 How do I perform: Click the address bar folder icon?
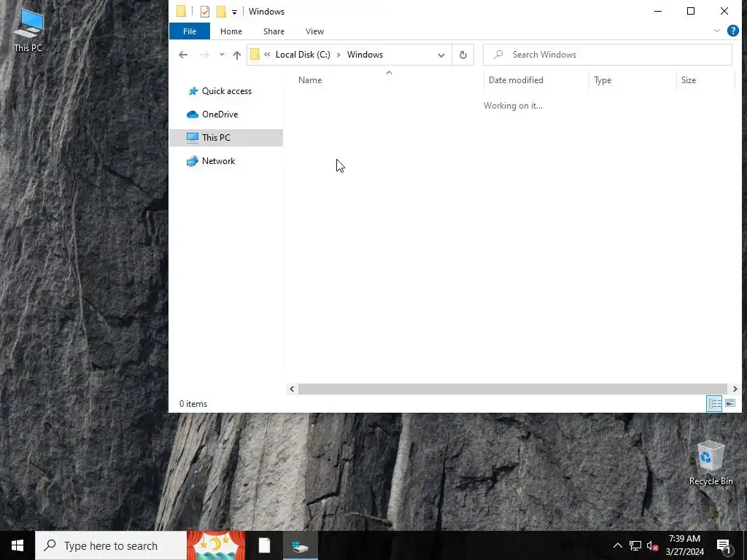pos(255,55)
